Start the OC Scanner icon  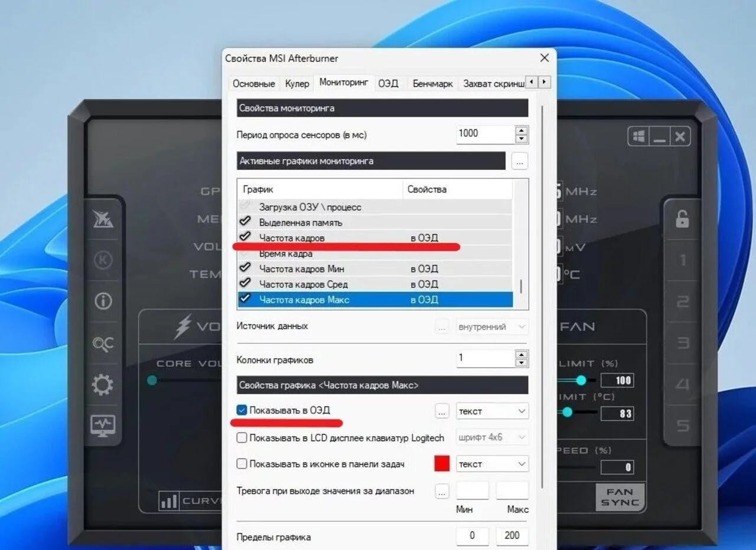point(103,343)
